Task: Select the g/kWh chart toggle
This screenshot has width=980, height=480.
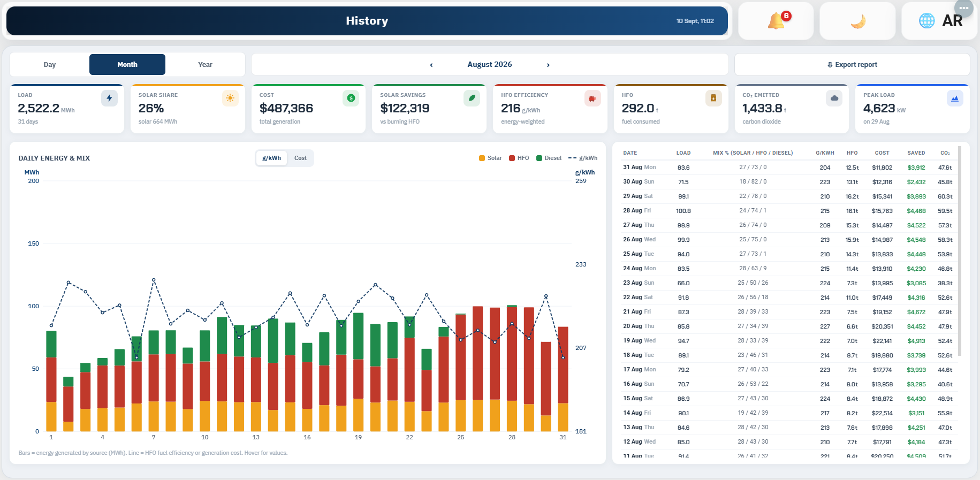Action: pyautogui.click(x=272, y=158)
